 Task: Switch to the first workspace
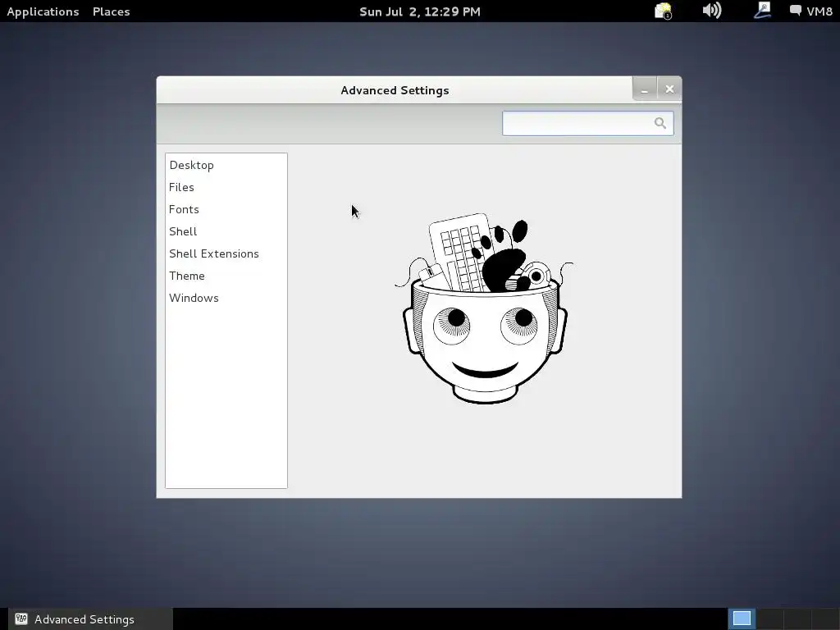click(x=742, y=619)
